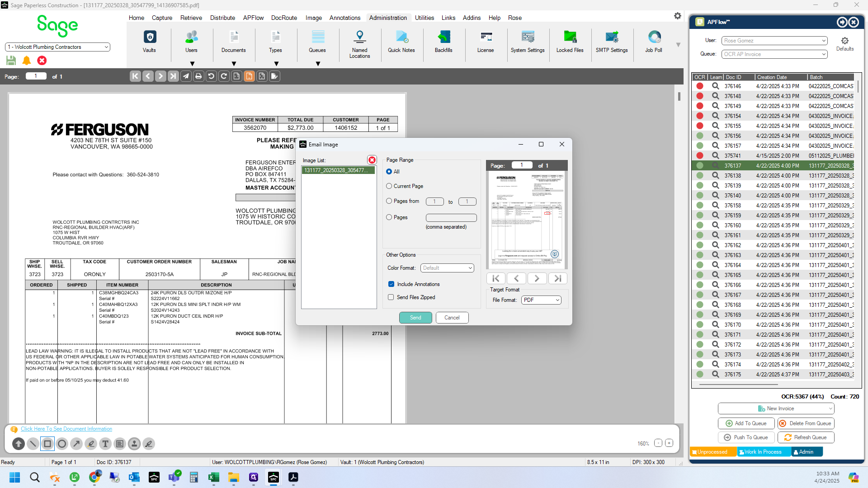The width and height of the screenshot is (868, 488).
Task: Click the print icon in the viewer toolbar
Action: (198, 76)
